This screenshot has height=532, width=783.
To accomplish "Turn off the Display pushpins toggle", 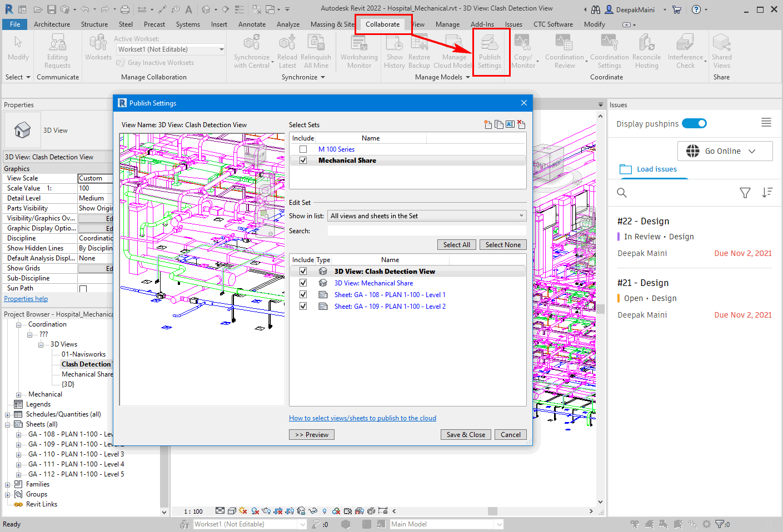I will [694, 123].
